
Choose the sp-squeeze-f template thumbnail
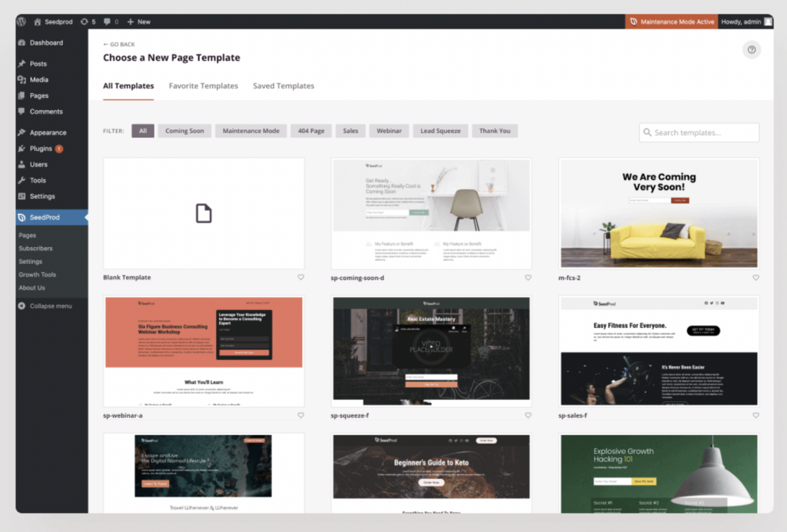coord(431,351)
